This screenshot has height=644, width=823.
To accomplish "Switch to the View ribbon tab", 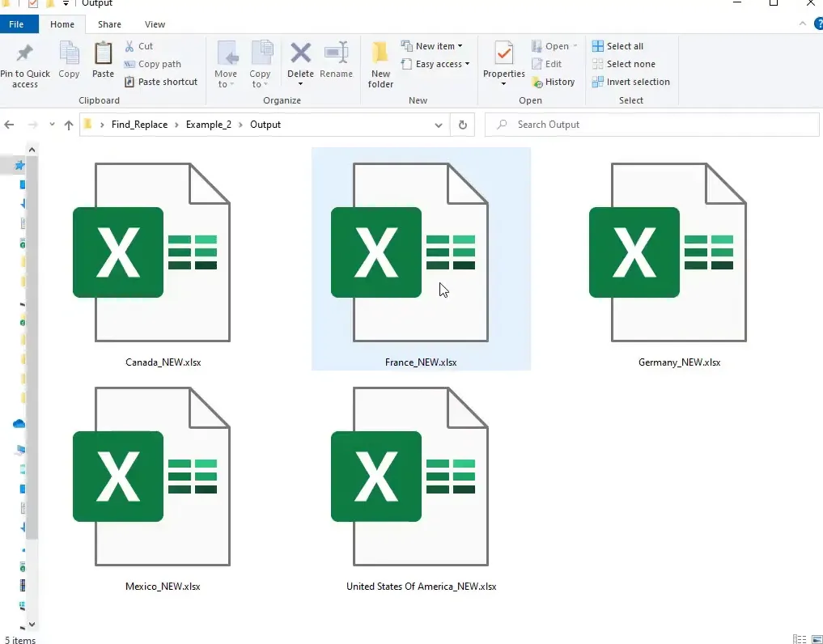I will pyautogui.click(x=155, y=24).
